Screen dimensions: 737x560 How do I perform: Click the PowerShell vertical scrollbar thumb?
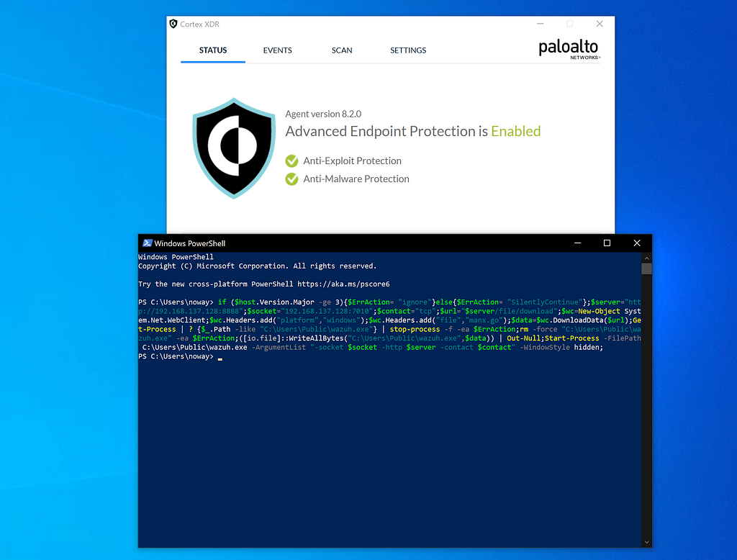point(647,268)
